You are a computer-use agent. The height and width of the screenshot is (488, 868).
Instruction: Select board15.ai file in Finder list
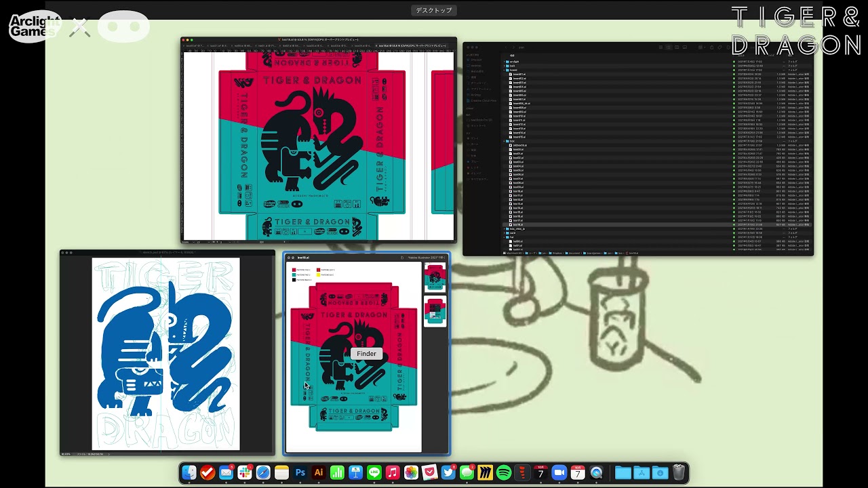coord(519,137)
